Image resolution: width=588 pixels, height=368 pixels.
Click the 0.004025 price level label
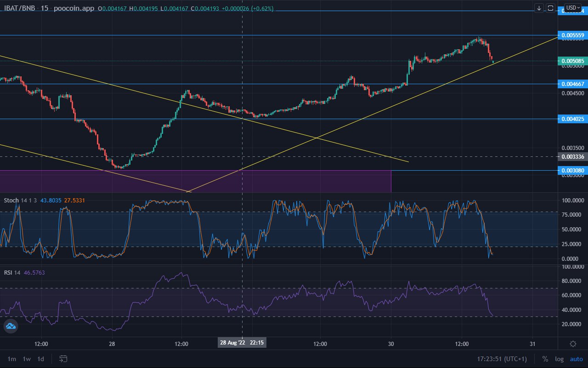point(572,119)
